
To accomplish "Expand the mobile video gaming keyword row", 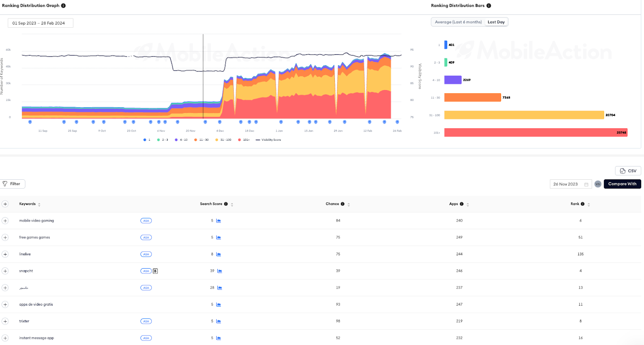I will tap(5, 221).
